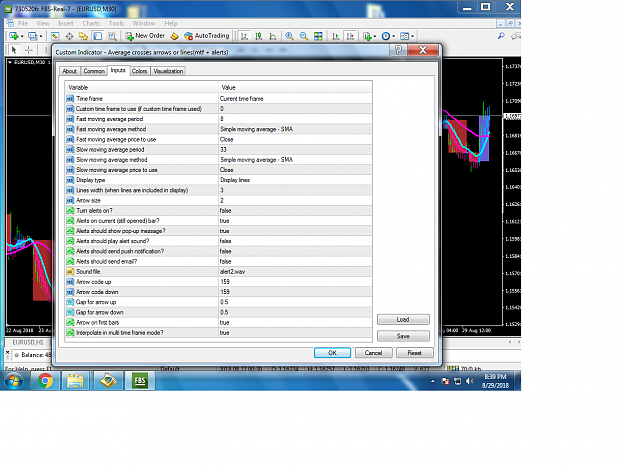This screenshot has height=468, width=625.
Task: Toggle the Market Watch toolbar icon
Action: [55, 36]
